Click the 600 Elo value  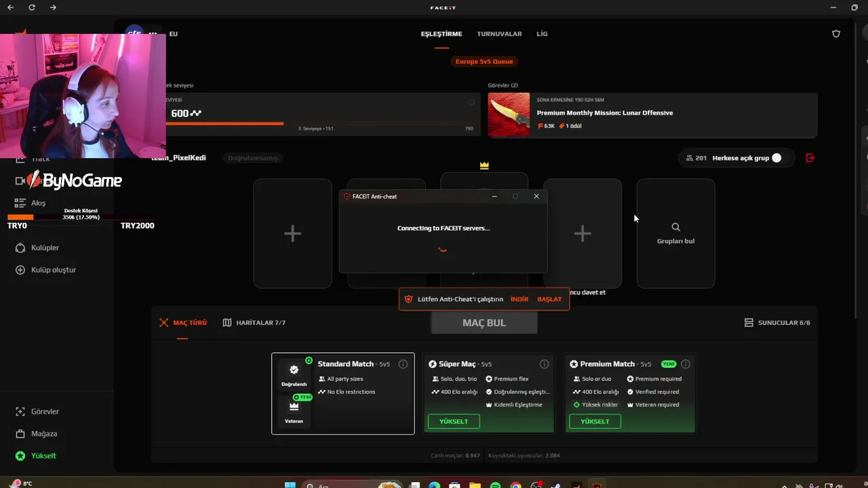pyautogui.click(x=180, y=113)
